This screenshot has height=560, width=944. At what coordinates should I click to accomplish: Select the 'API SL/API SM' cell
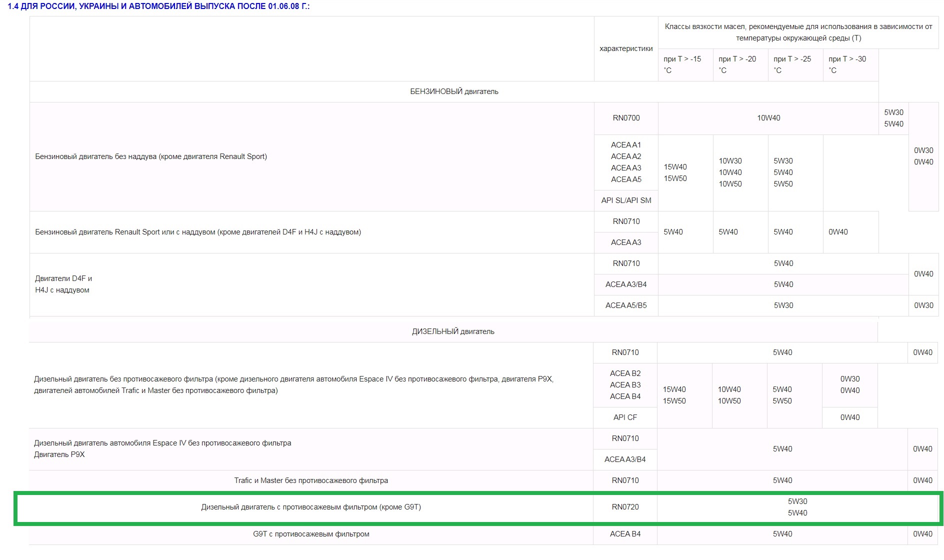coord(626,200)
